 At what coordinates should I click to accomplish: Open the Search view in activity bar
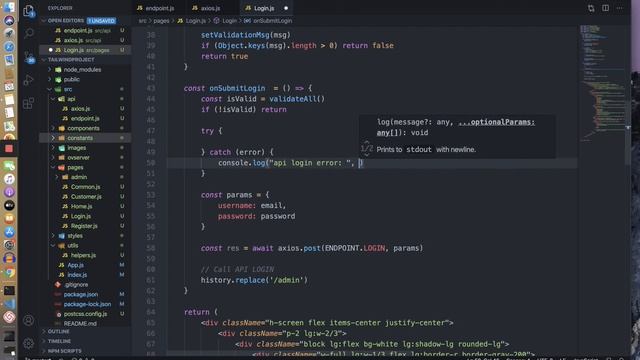29,33
